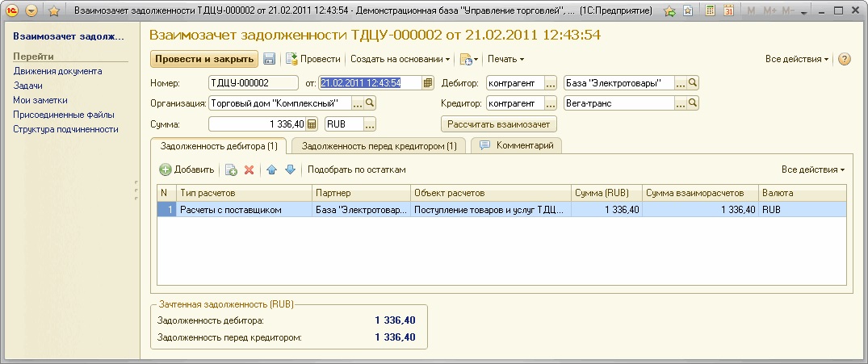Image resolution: width=868 pixels, height=364 pixels.
Task: Move row down with blue down arrow
Action: (290, 169)
